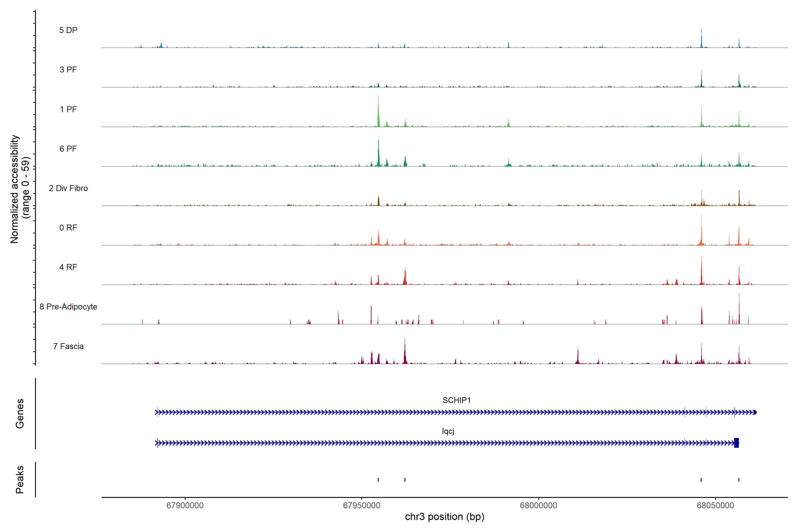Click the 8 Pre-Adipocyte label
The height and width of the screenshot is (532, 798).
pos(68,307)
